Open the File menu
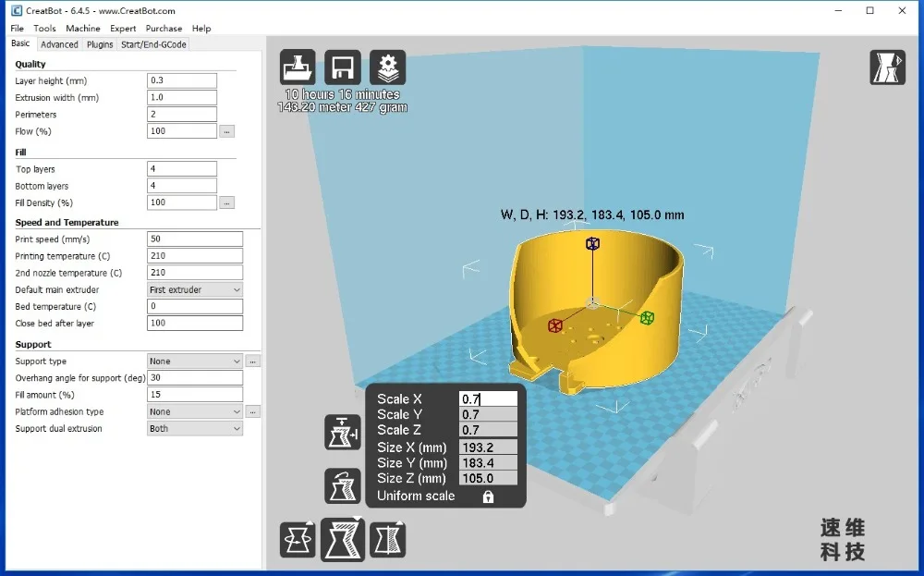 (17, 29)
